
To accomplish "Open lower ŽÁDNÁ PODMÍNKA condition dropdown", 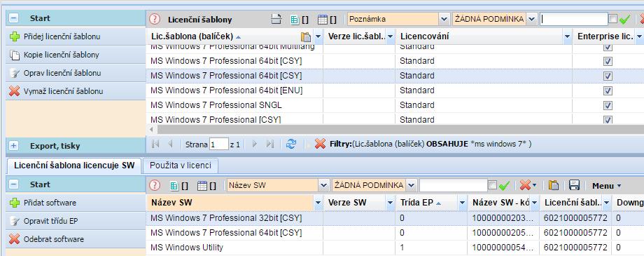I will 411,185.
